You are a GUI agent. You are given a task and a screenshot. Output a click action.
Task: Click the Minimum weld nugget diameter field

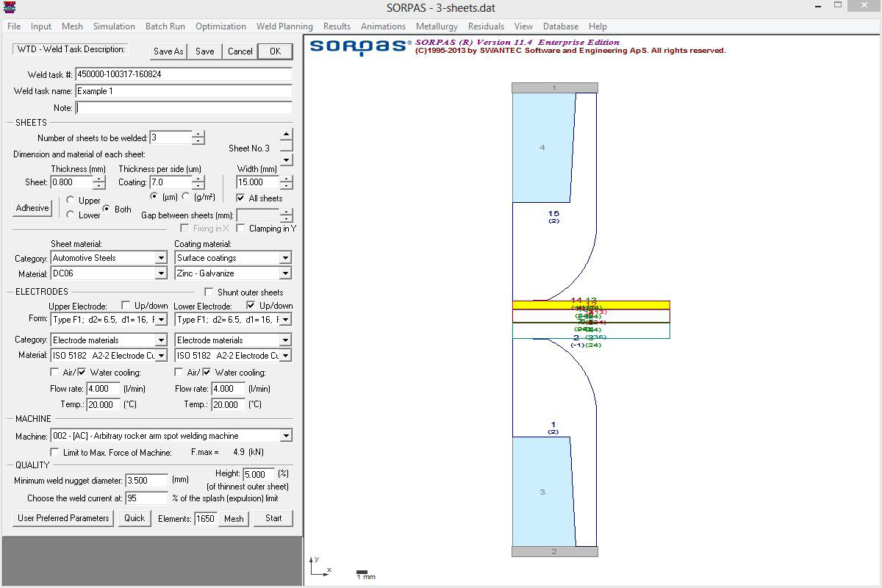(x=146, y=481)
